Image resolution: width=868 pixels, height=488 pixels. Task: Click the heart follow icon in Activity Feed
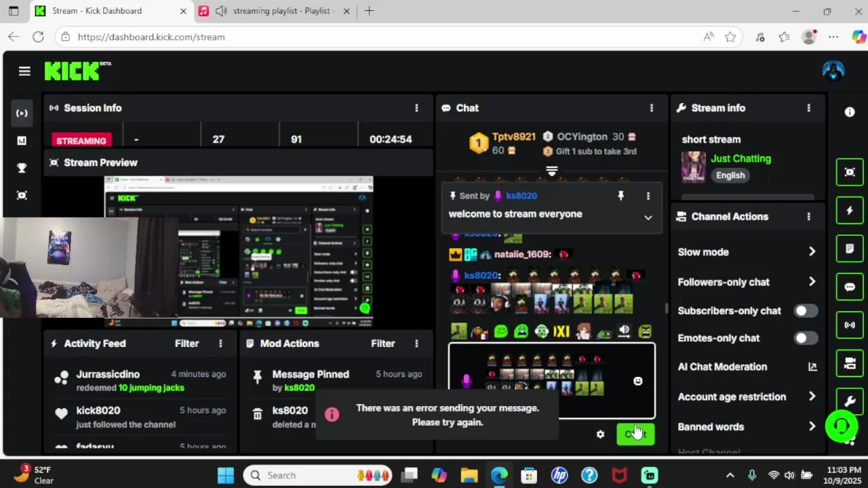[61, 413]
